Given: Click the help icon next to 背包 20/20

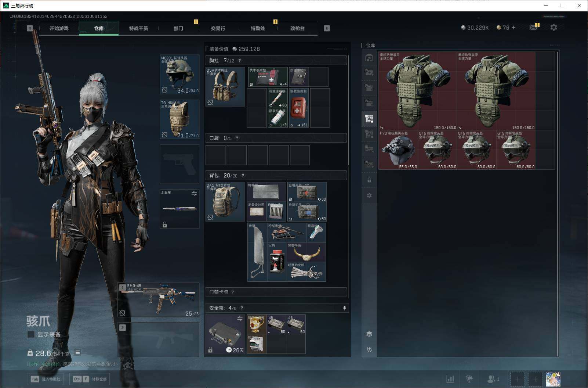Looking at the screenshot, I should pyautogui.click(x=243, y=176).
